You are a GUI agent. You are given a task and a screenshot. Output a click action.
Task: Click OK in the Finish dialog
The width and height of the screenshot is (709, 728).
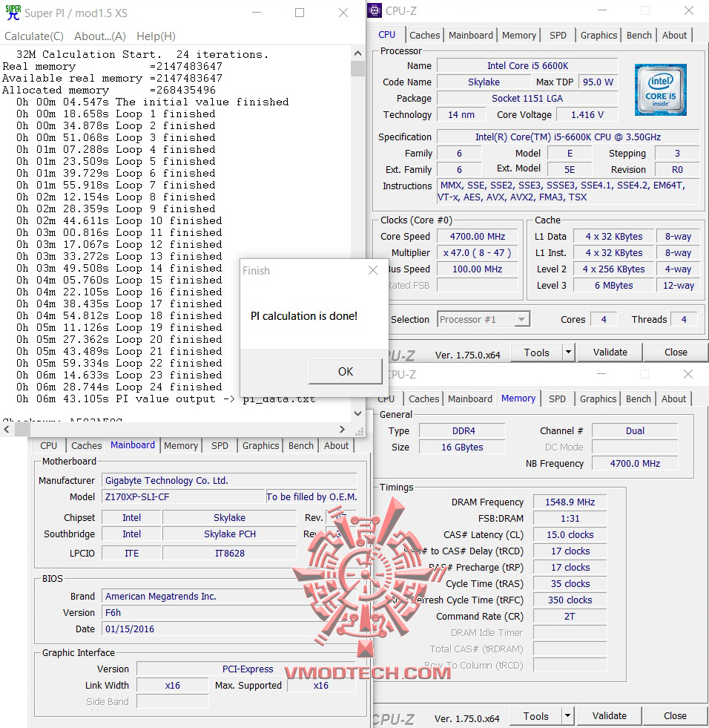[346, 372]
